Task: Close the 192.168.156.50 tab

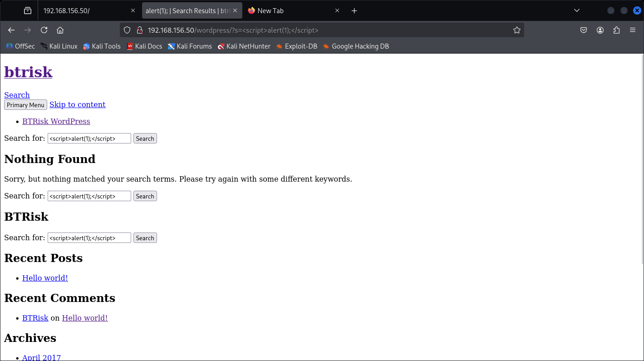Action: click(x=133, y=10)
